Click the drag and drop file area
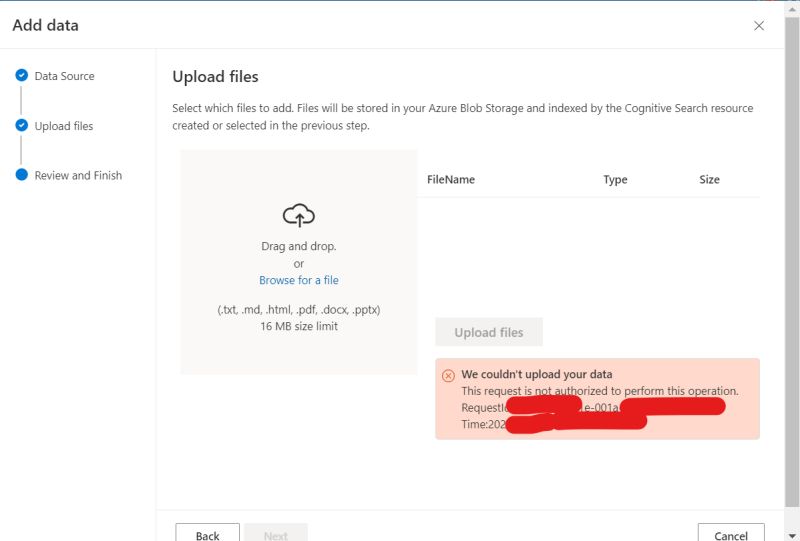 point(298,262)
